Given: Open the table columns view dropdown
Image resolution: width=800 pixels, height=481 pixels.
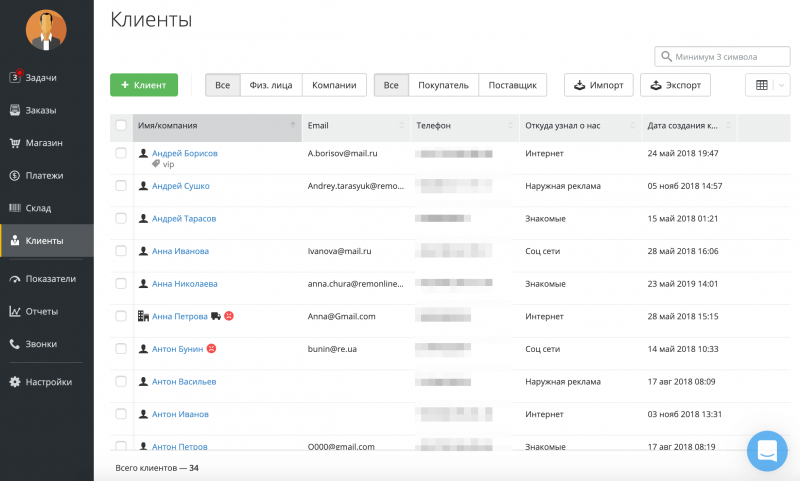Looking at the screenshot, I should [x=768, y=85].
